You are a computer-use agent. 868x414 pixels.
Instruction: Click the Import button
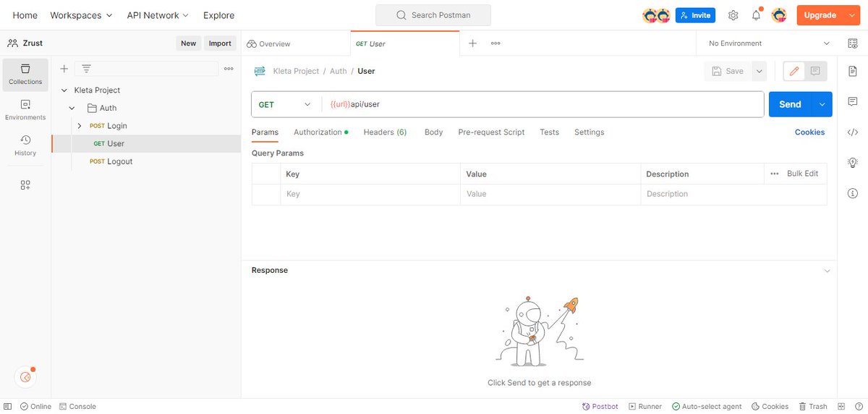(220, 43)
